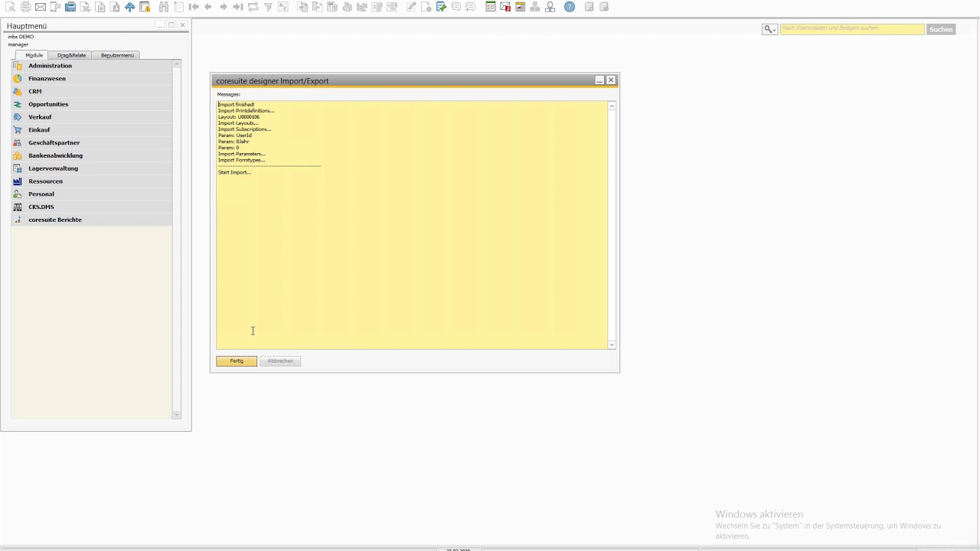
Task: Click the "Import Subscriptions..." line
Action: coord(244,129)
